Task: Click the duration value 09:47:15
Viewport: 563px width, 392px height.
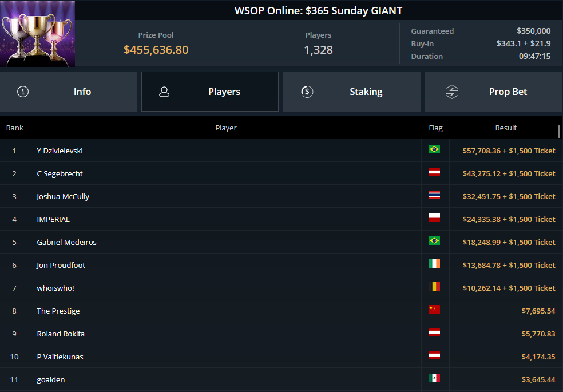Action: 534,56
